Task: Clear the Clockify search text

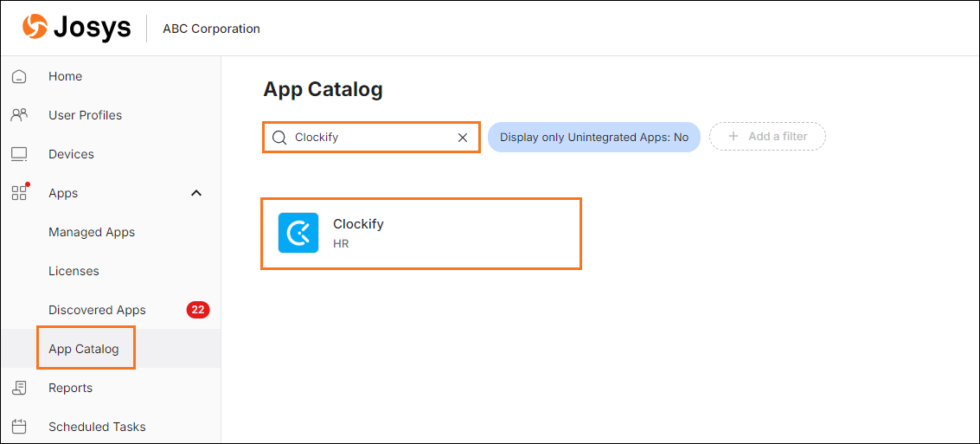Action: click(463, 138)
